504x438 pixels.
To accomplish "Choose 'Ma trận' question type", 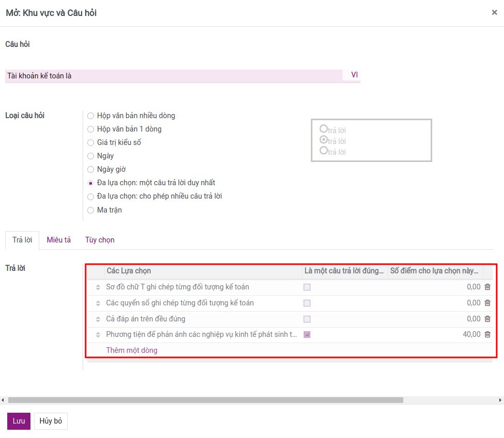I will click(91, 210).
